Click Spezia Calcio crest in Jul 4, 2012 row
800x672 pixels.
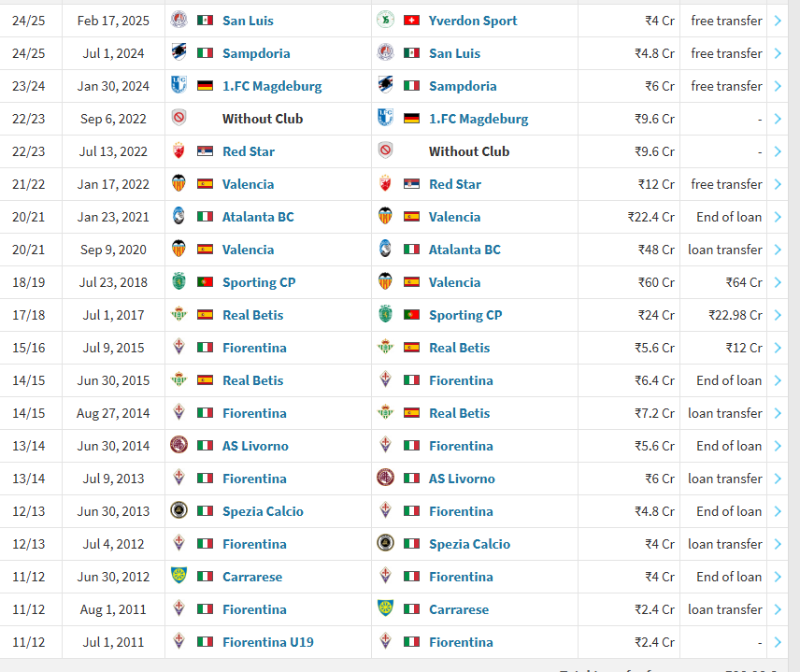pyautogui.click(x=385, y=544)
